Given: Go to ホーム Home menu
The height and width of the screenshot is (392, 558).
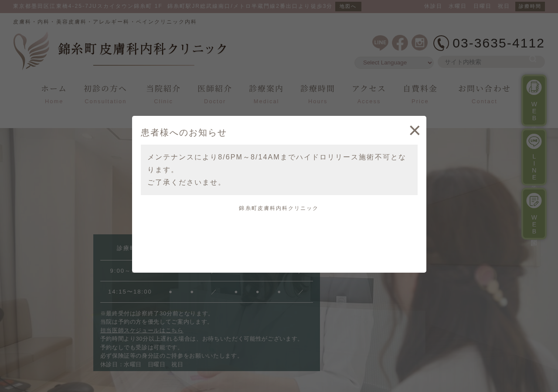Looking at the screenshot, I should (x=54, y=94).
